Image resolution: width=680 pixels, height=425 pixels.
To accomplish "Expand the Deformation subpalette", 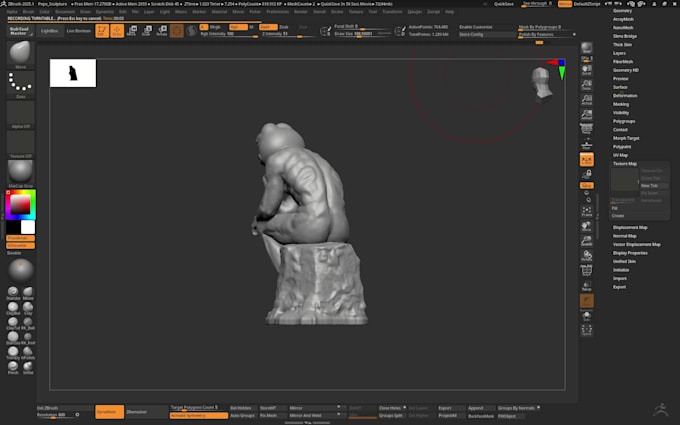I will point(625,95).
